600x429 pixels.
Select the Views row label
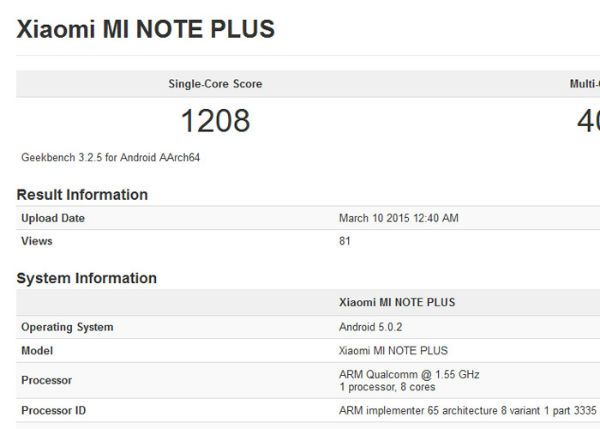point(37,241)
